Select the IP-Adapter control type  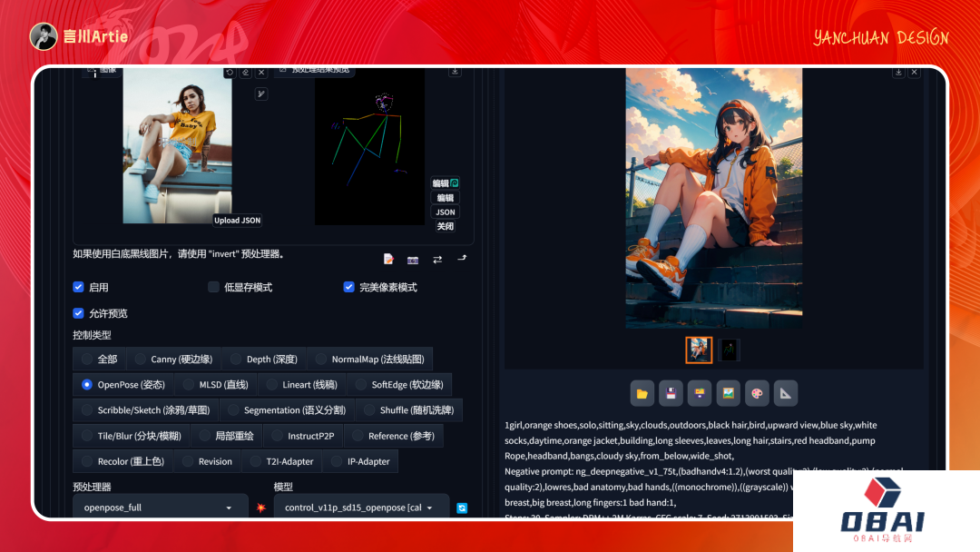point(360,461)
